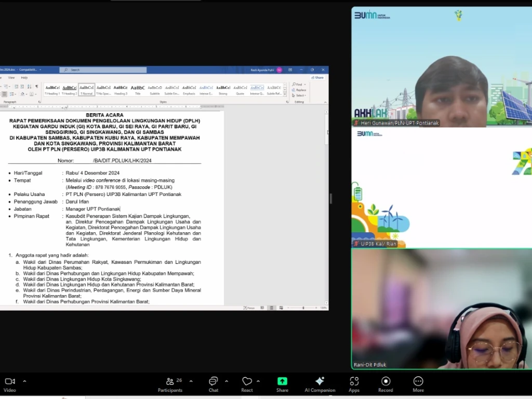Start recording with the Record icon
Image resolution: width=532 pixels, height=399 pixels.
tap(385, 382)
